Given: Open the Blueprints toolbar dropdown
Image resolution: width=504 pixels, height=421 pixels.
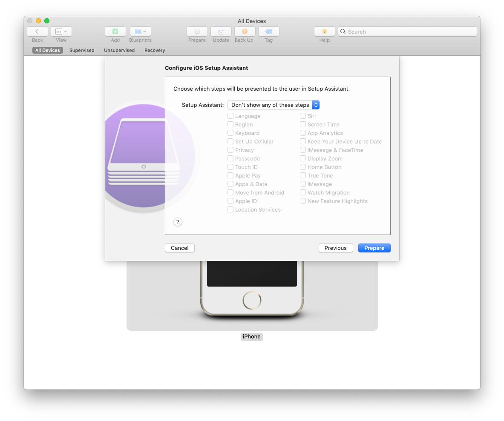Looking at the screenshot, I should 141,32.
